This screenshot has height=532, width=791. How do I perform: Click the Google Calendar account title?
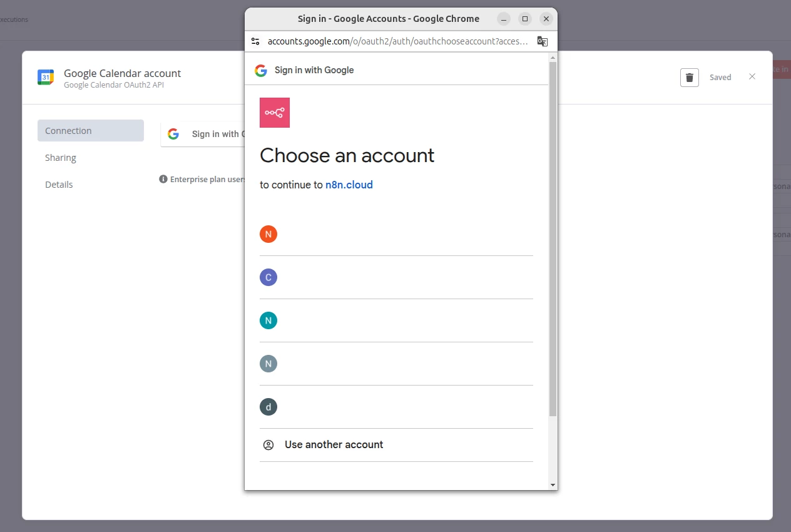(123, 73)
